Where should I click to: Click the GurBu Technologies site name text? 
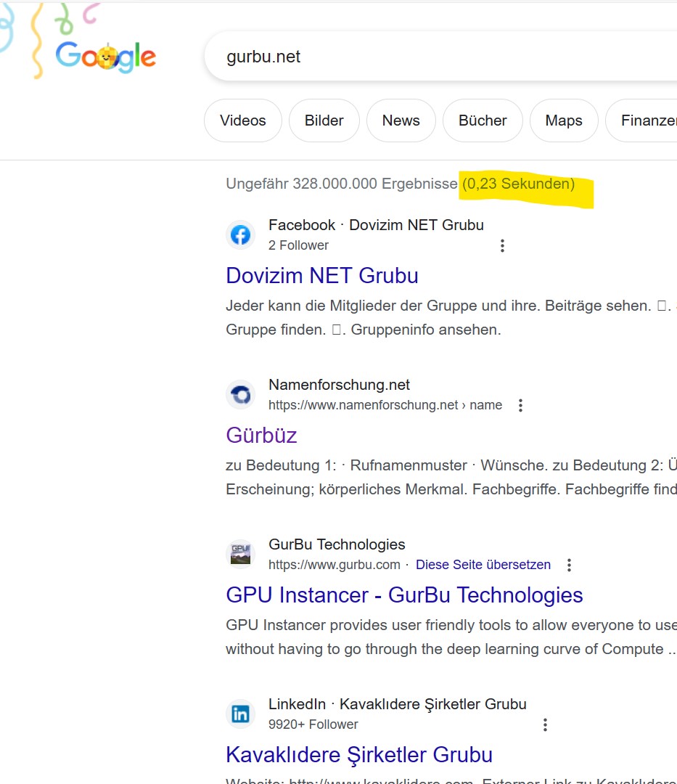tap(337, 544)
